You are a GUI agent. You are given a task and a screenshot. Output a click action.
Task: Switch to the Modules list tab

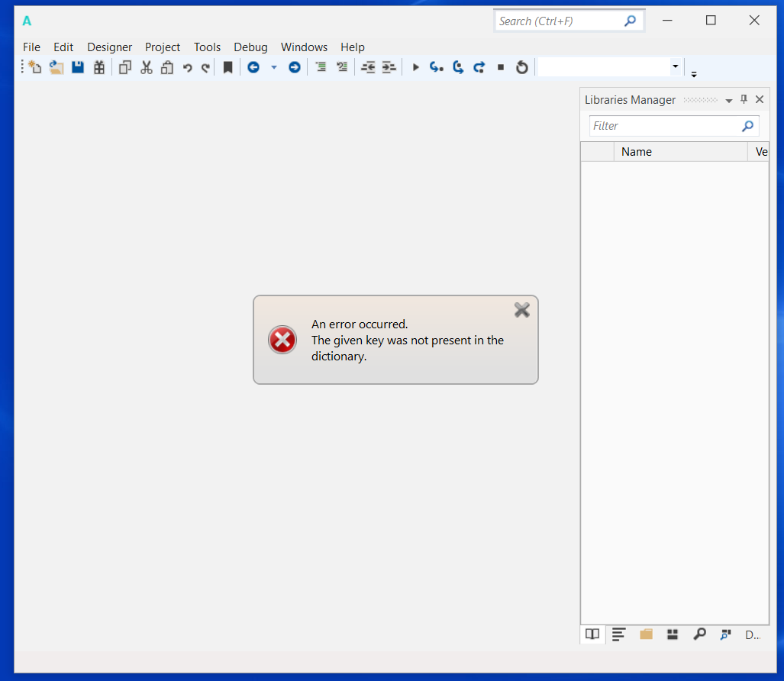tap(619, 634)
